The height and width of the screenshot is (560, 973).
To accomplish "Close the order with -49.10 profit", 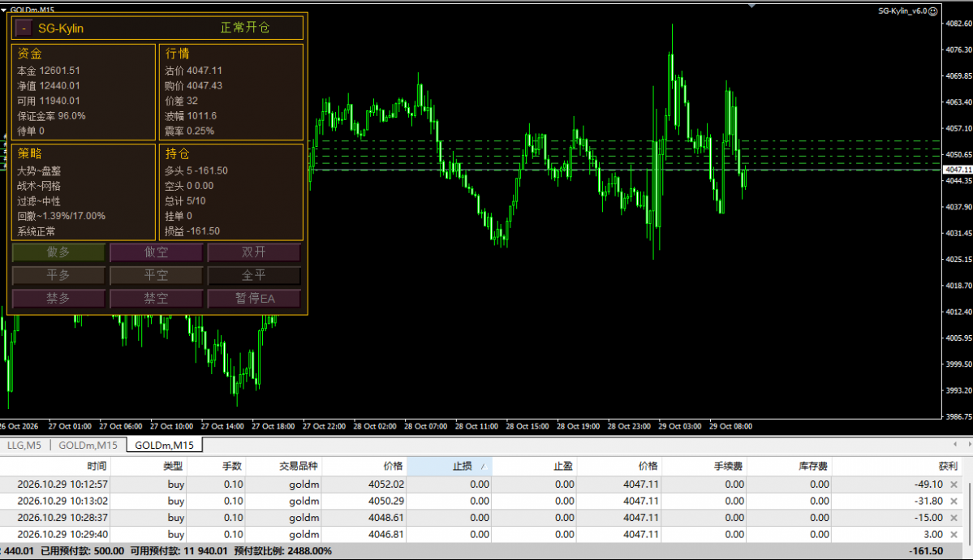I will click(954, 485).
